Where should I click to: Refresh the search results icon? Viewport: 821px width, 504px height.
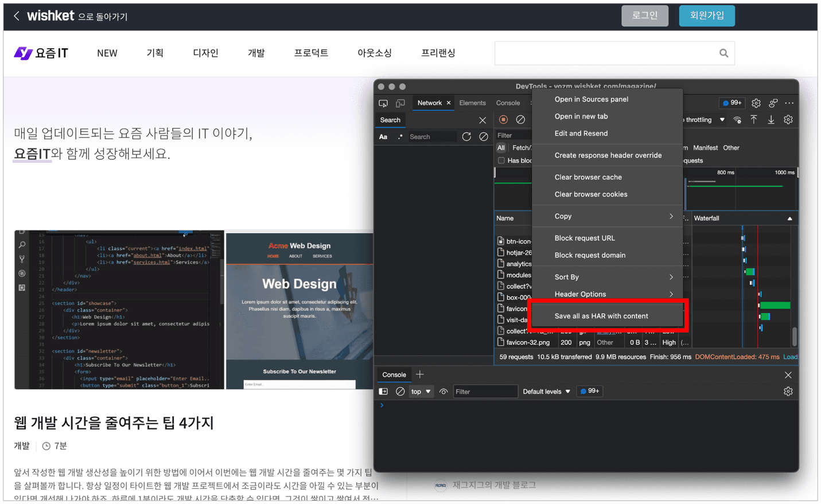coord(466,136)
